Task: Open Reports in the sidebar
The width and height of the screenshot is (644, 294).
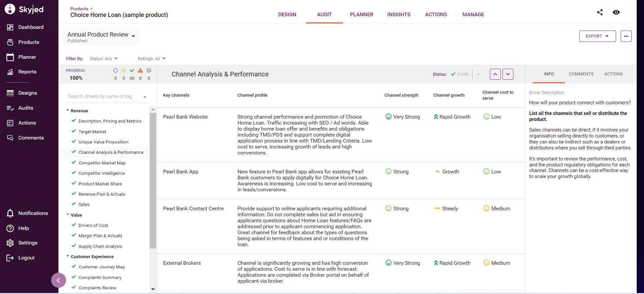Action: tap(22, 72)
